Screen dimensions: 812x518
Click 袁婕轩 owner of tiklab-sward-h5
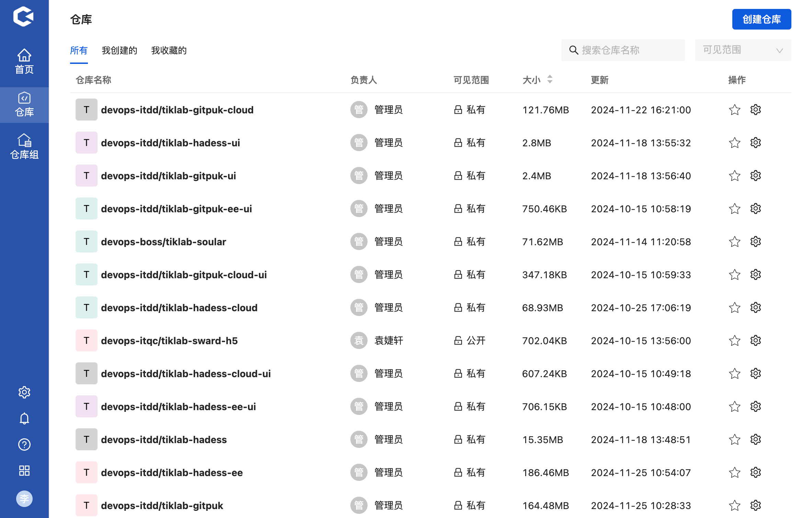click(388, 341)
